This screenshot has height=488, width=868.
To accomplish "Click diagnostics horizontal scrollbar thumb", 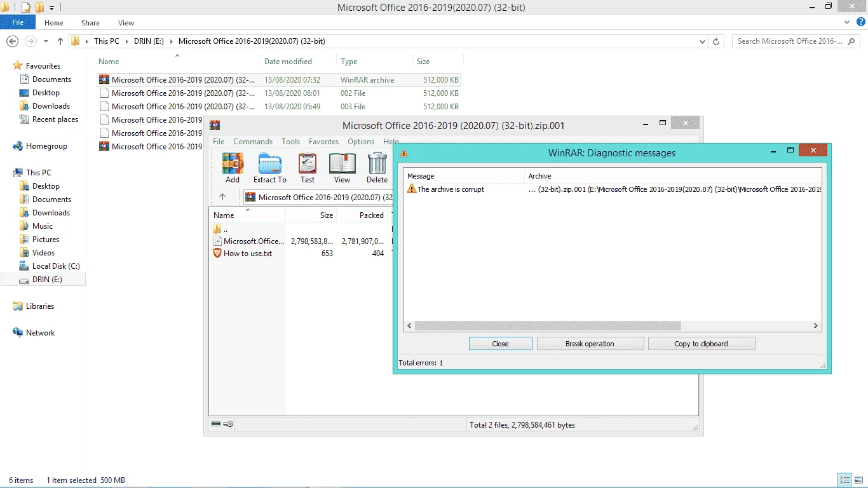I will (548, 326).
